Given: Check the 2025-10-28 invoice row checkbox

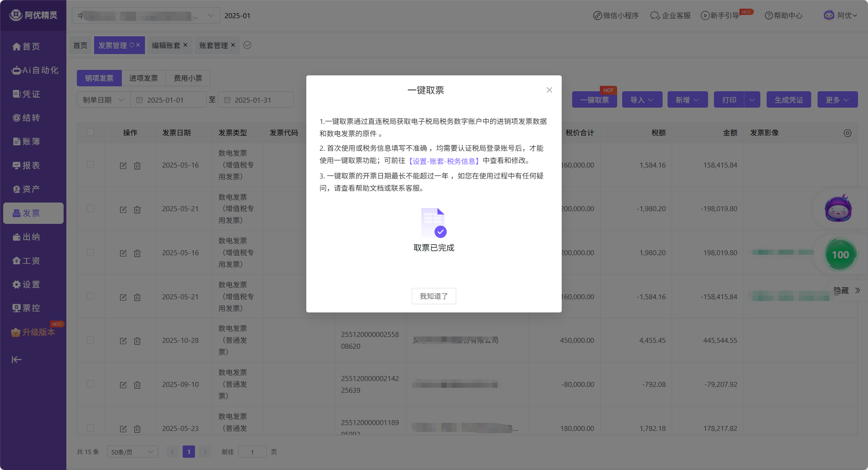Looking at the screenshot, I should [90, 340].
